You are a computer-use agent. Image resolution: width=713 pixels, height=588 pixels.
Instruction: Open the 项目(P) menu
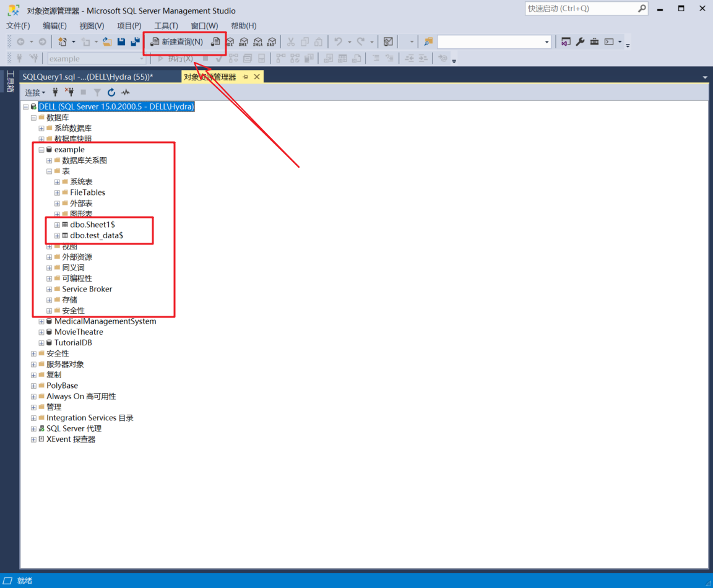point(129,26)
